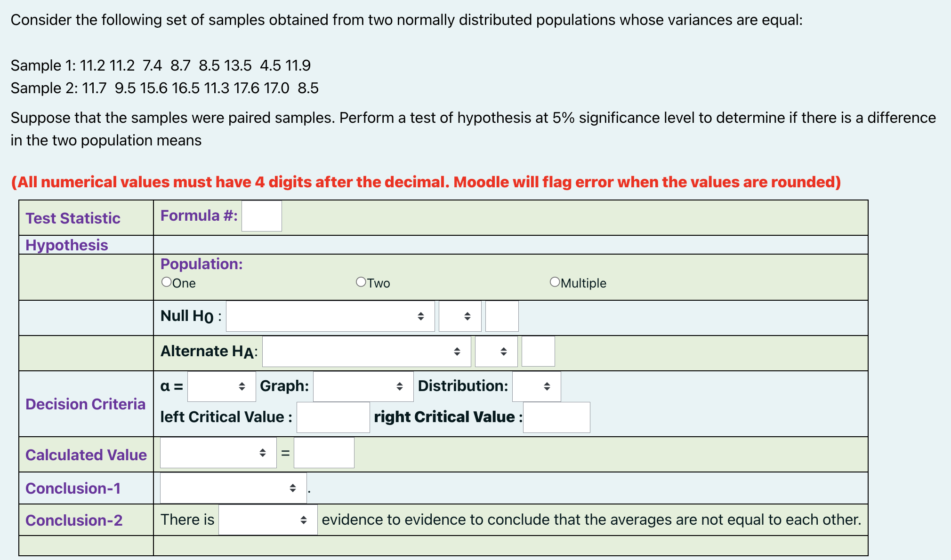
Task: Open the Null H0 parameter dropdown
Action: (330, 316)
